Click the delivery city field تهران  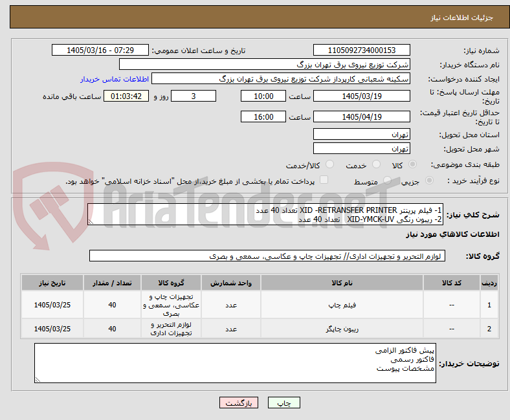pos(362,148)
